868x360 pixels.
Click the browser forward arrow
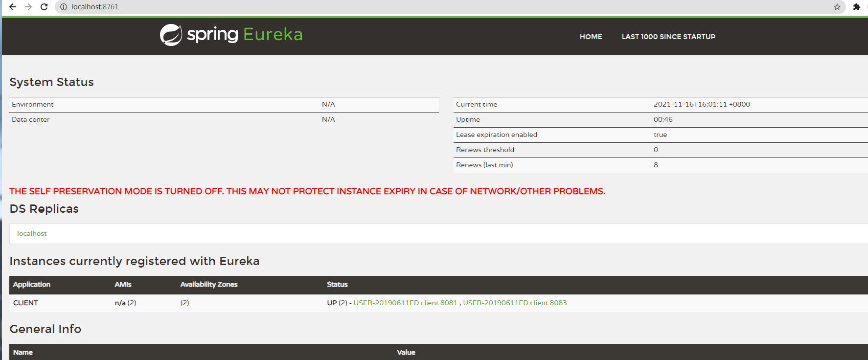28,7
